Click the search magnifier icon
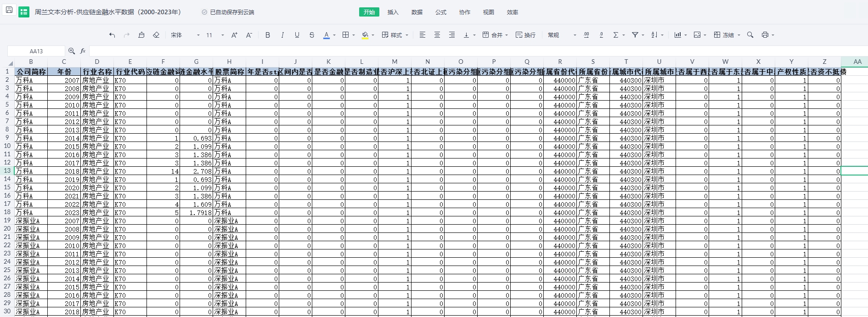Image resolution: width=868 pixels, height=317 pixels. [x=750, y=35]
